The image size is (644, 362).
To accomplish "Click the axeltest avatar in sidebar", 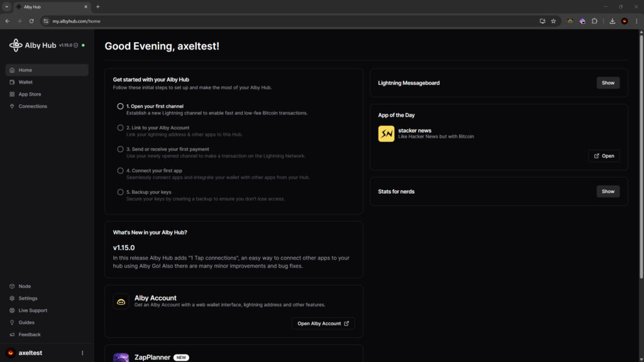I will point(10,353).
